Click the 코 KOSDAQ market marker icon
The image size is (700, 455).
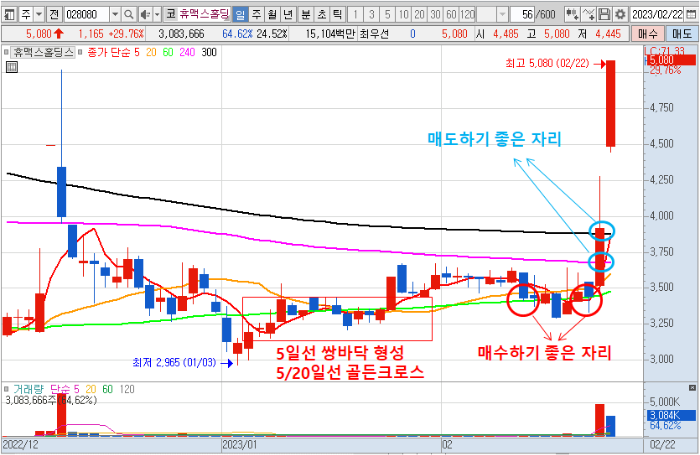click(171, 15)
